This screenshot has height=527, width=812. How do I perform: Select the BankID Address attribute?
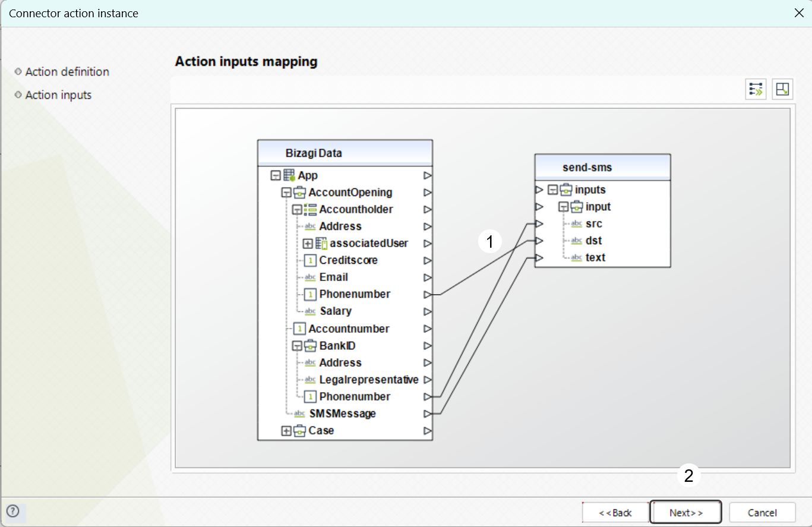pyautogui.click(x=340, y=362)
